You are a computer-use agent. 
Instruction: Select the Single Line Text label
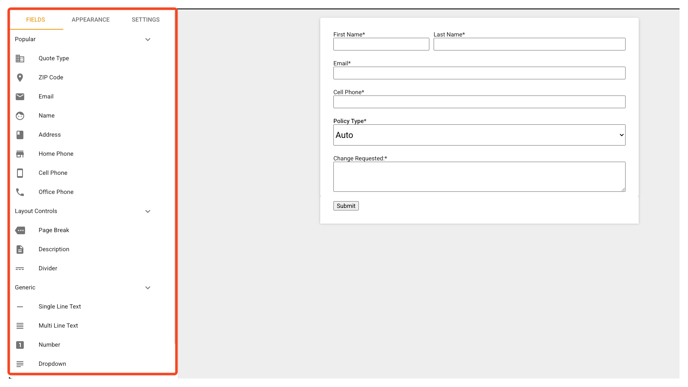tap(60, 307)
